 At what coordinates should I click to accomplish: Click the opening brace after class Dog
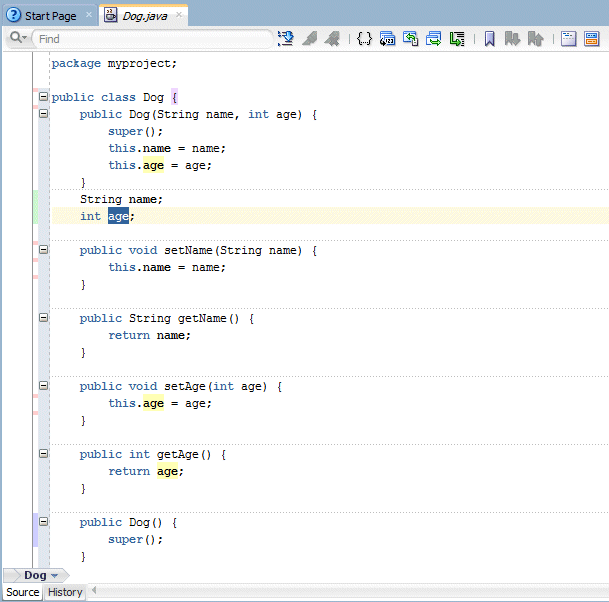(x=174, y=97)
